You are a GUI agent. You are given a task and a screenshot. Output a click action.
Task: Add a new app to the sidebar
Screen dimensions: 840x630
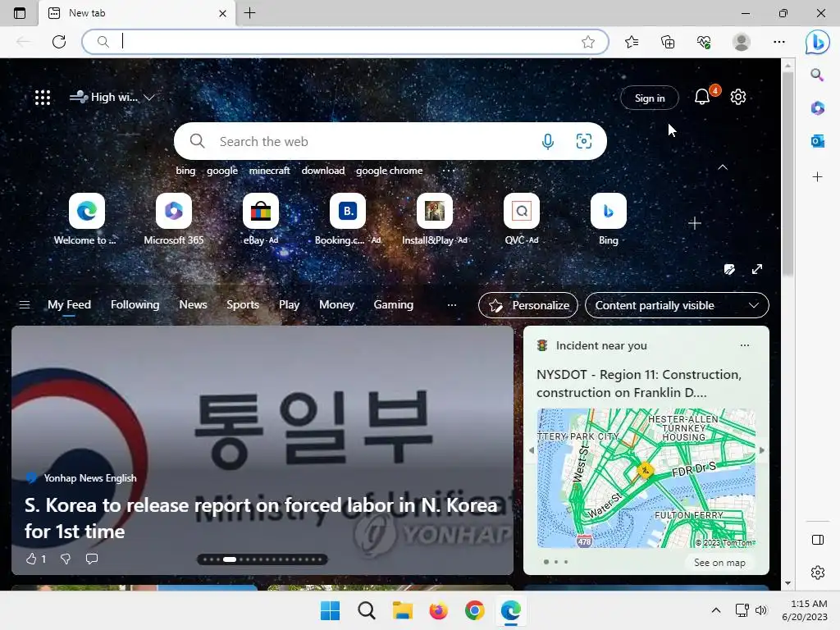(817, 177)
